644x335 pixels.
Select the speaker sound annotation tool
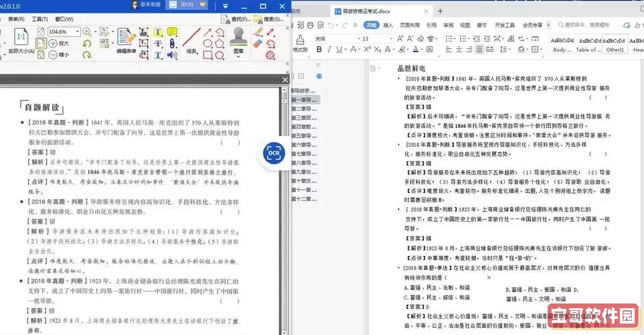pos(173,55)
